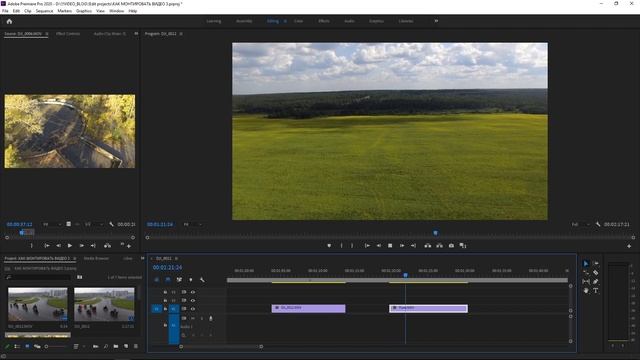Open Source monitor button editor plus
This screenshot has width=640, height=360.
click(129, 246)
